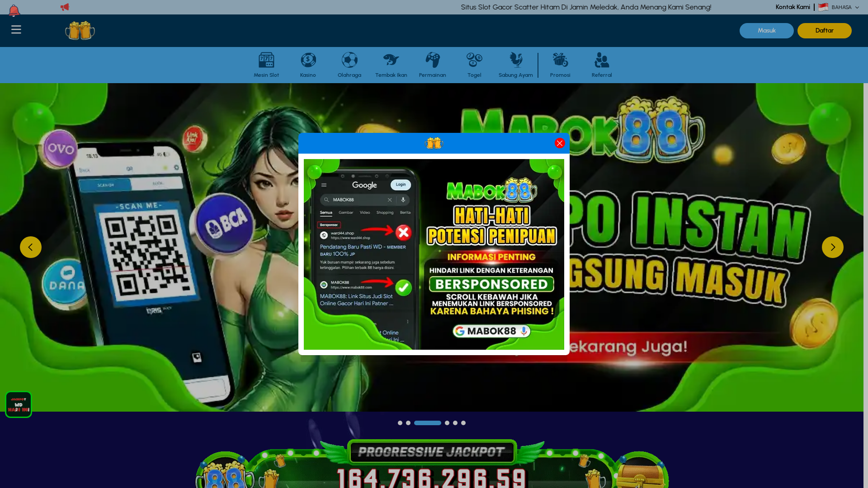Click the Masuk login button
Viewport: 868px width, 488px height.
point(767,31)
